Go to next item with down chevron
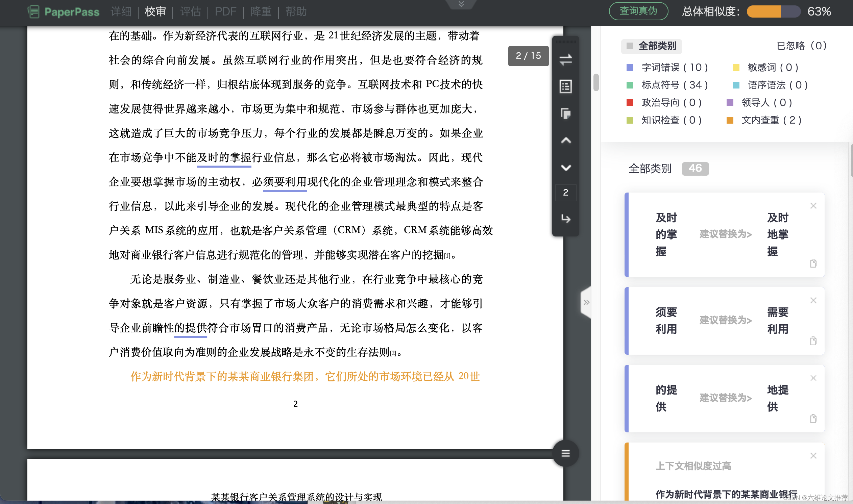This screenshot has height=504, width=853. (566, 168)
